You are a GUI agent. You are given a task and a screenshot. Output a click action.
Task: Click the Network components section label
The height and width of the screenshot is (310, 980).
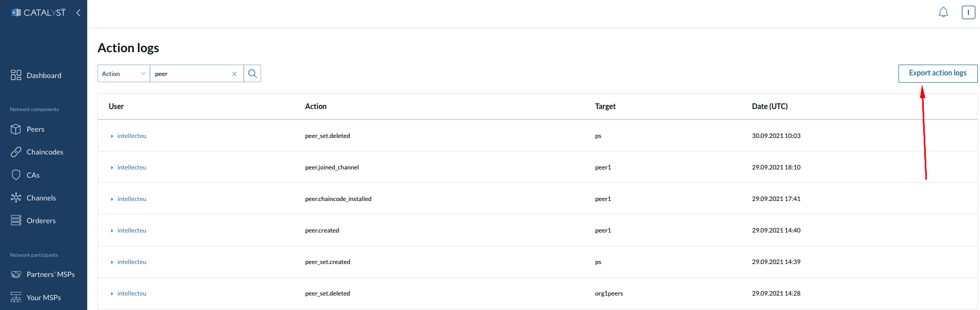pos(34,110)
